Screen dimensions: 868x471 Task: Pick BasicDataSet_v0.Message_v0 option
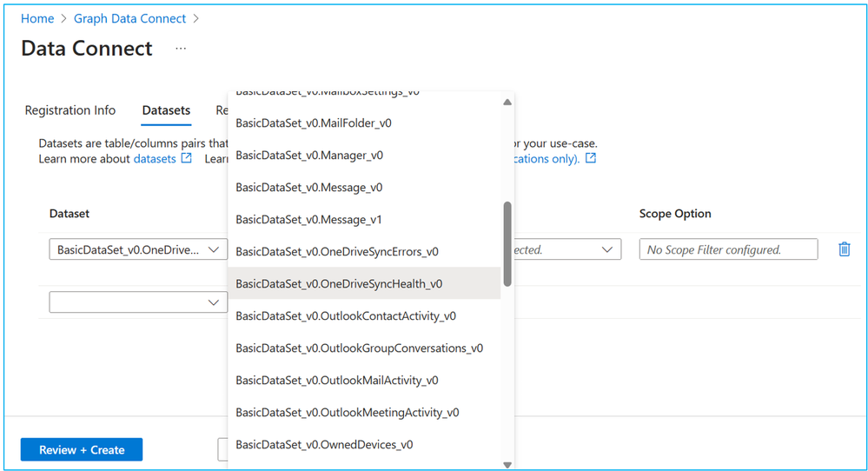pyautogui.click(x=364, y=187)
